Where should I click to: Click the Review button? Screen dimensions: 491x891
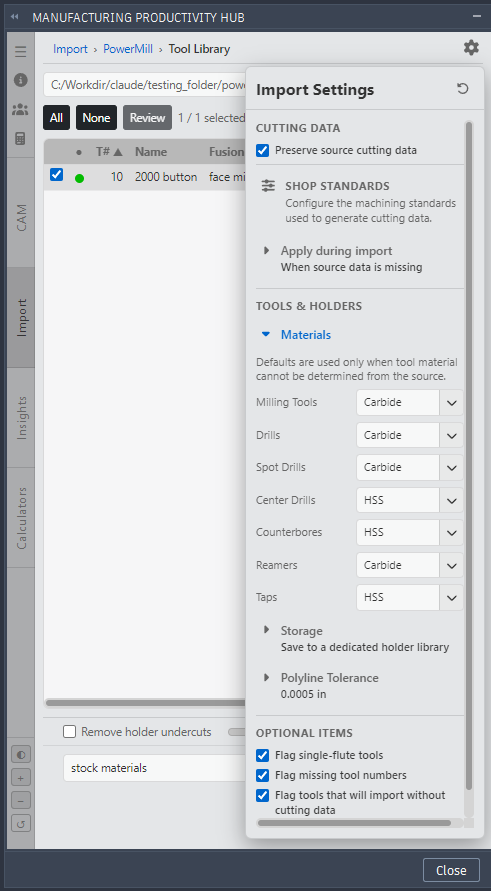pyautogui.click(x=147, y=118)
